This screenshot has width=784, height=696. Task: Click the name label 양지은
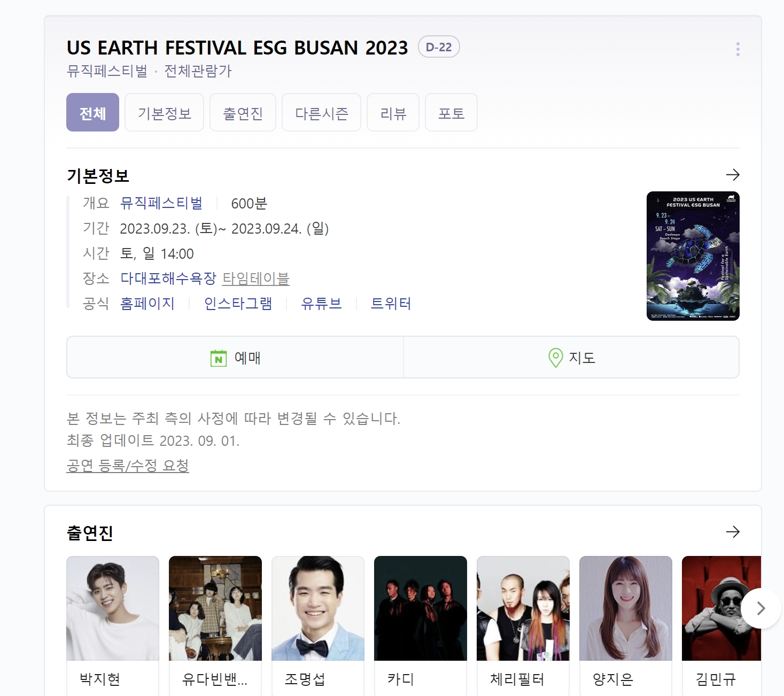613,679
